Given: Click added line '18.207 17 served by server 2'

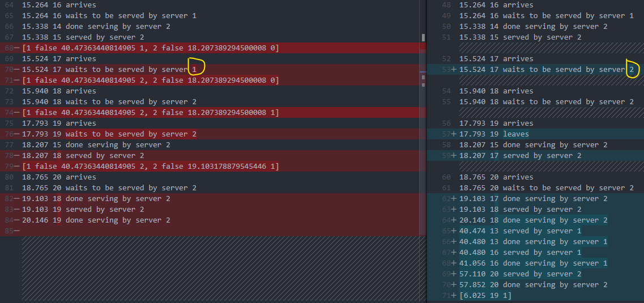Looking at the screenshot, I should click(520, 156).
